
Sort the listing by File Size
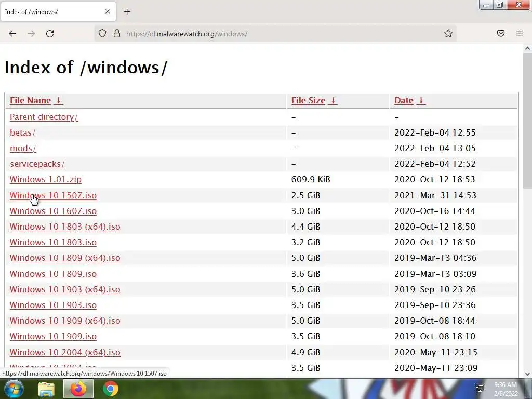point(308,100)
